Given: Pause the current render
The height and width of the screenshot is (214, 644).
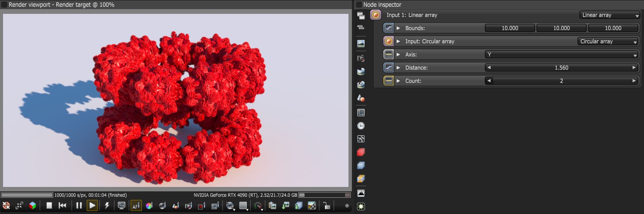Looking at the screenshot, I should coord(79,206).
